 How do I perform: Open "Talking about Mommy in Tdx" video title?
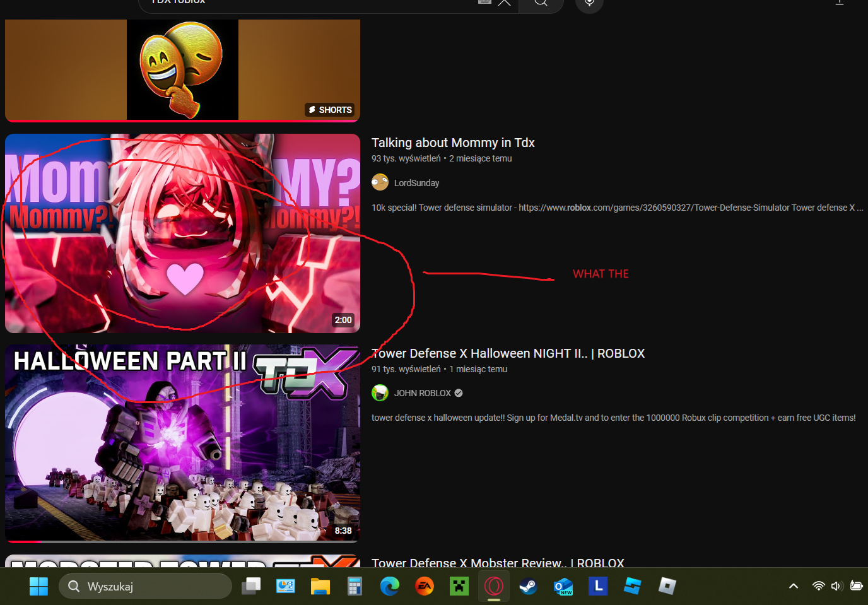(x=452, y=143)
